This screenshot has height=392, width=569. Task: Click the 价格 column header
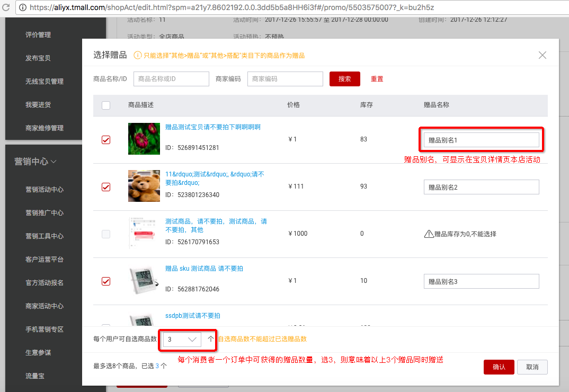coord(294,105)
